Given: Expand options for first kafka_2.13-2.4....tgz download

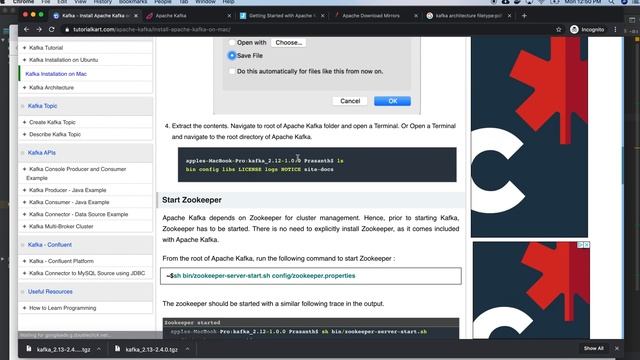Looking at the screenshot, I should [x=99, y=349].
